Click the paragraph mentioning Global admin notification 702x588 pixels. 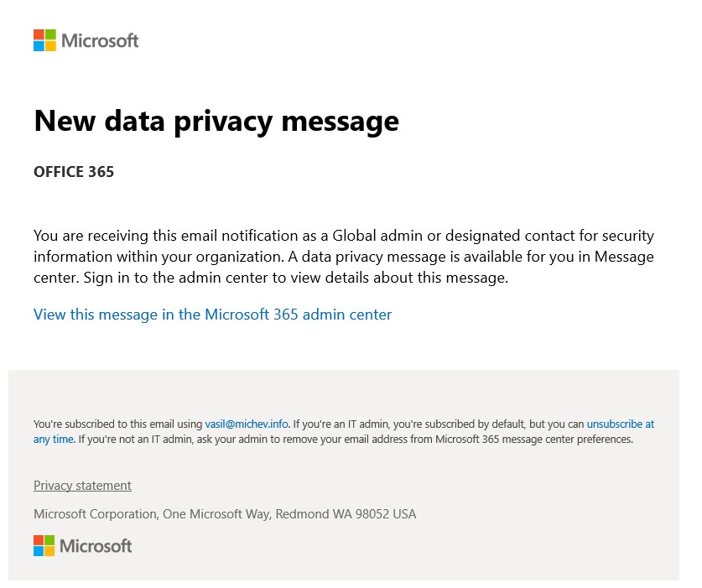344,257
